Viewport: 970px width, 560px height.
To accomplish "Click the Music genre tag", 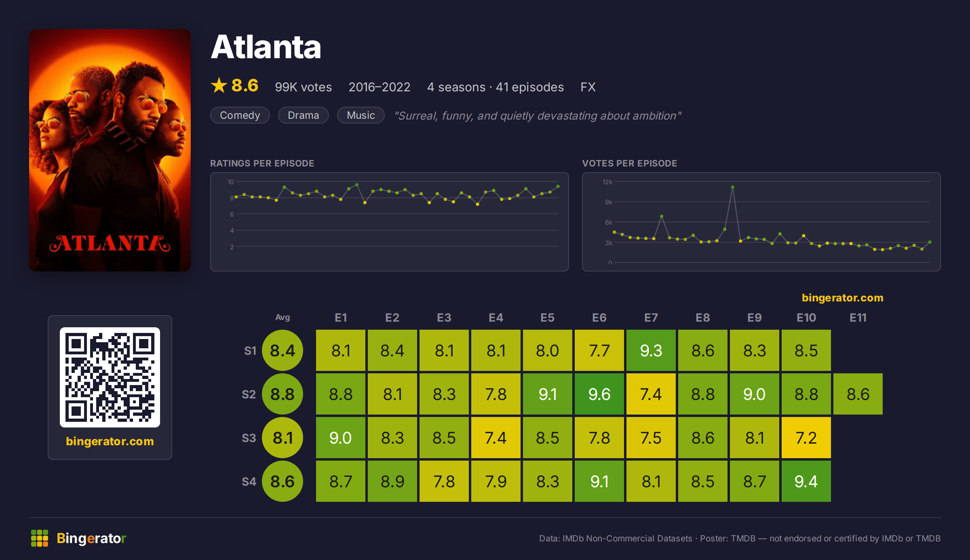I will (x=361, y=115).
